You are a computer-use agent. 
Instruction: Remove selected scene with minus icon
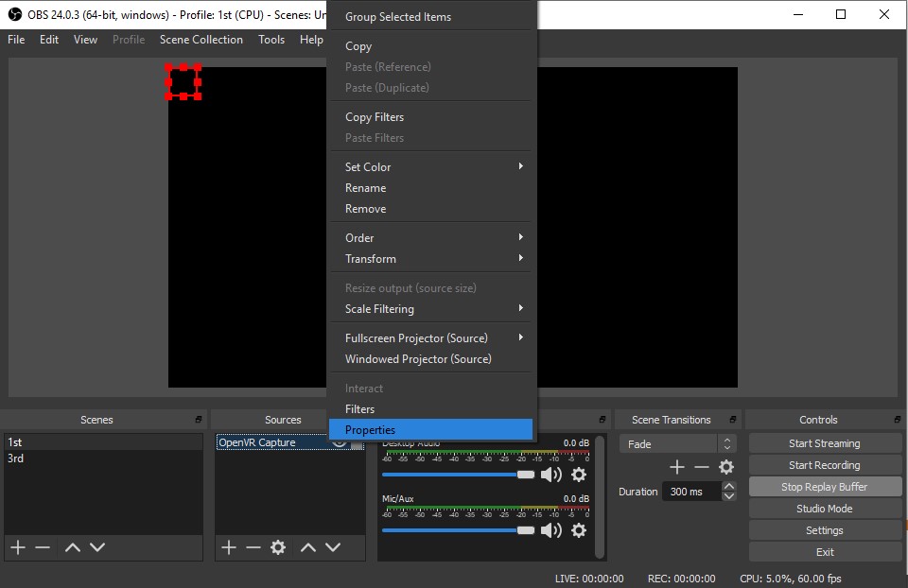point(43,547)
